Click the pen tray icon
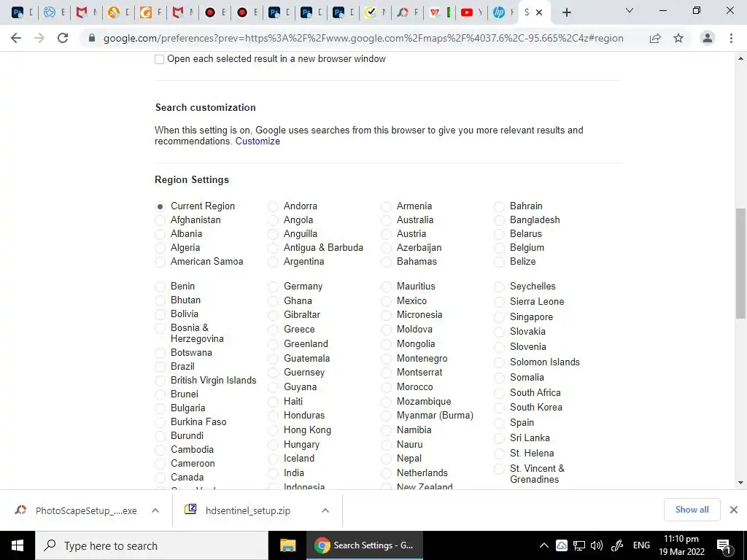The image size is (747, 560). point(617,545)
